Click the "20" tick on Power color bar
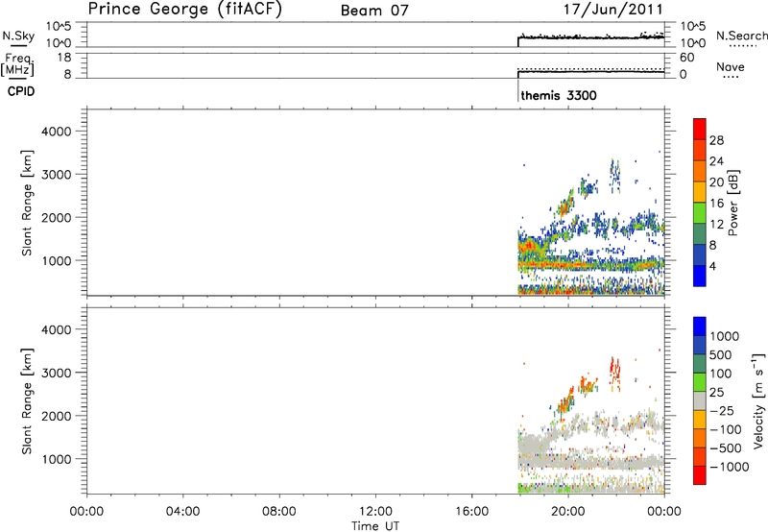The width and height of the screenshot is (768, 532). coord(716,182)
